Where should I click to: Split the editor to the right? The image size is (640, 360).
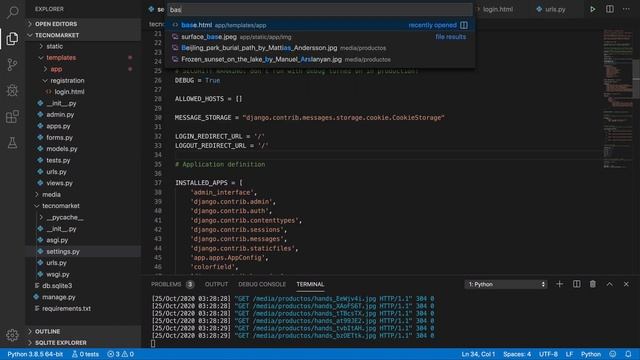[x=609, y=9]
